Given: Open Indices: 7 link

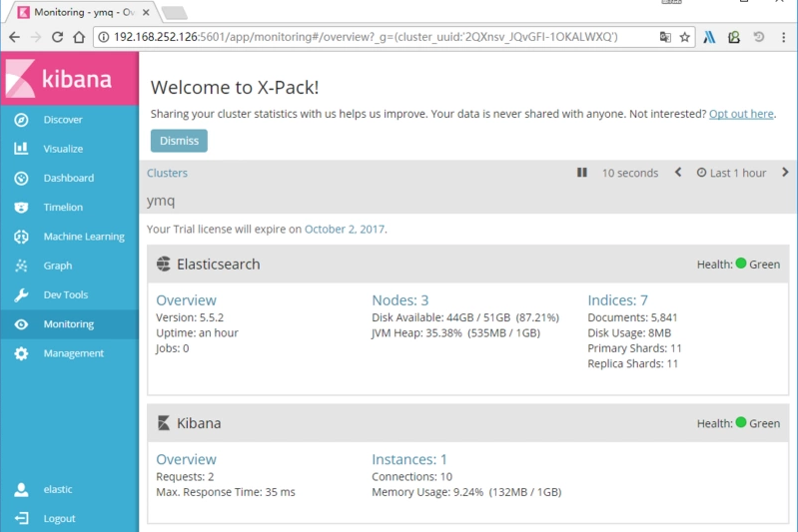Looking at the screenshot, I should tap(617, 300).
